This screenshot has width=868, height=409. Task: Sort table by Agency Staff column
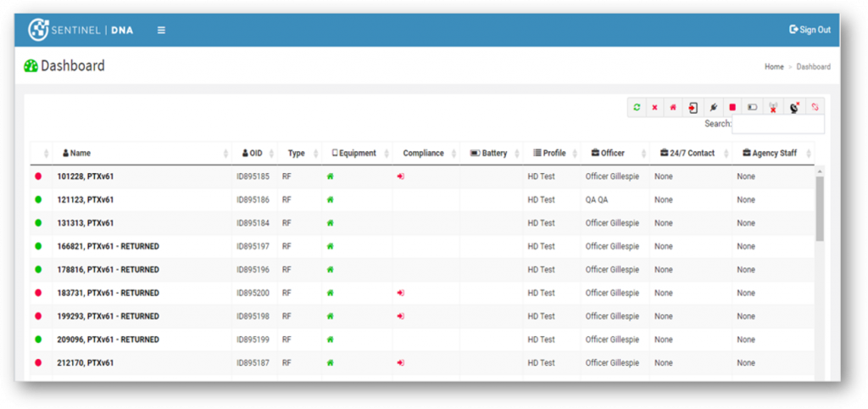coord(773,153)
